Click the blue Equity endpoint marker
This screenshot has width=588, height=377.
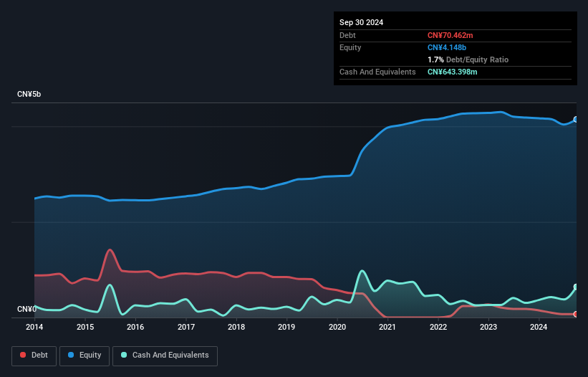(x=575, y=120)
